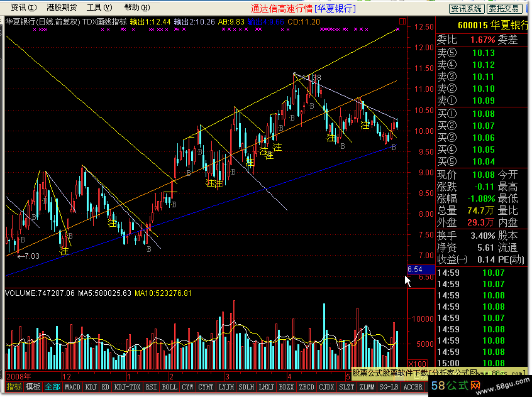Select the 指标 tab at bottom left
Viewport: 532px width, 397px height.
(13, 387)
